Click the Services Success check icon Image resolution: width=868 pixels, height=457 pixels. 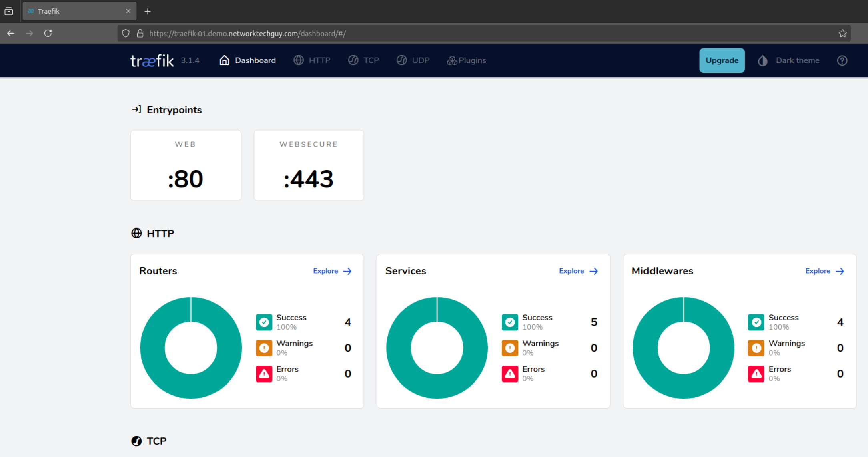pos(510,322)
